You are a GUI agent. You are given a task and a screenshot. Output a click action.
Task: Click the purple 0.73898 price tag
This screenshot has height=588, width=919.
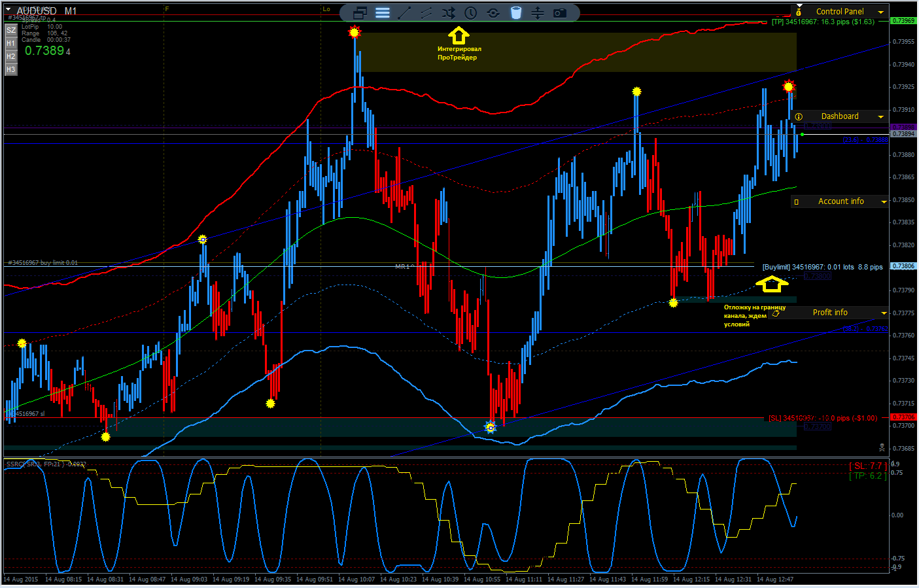[903, 127]
